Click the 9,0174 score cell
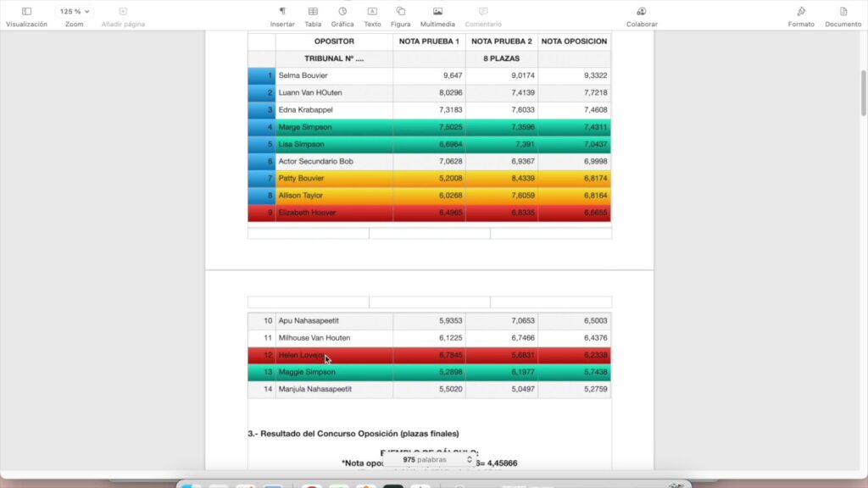 [x=502, y=75]
